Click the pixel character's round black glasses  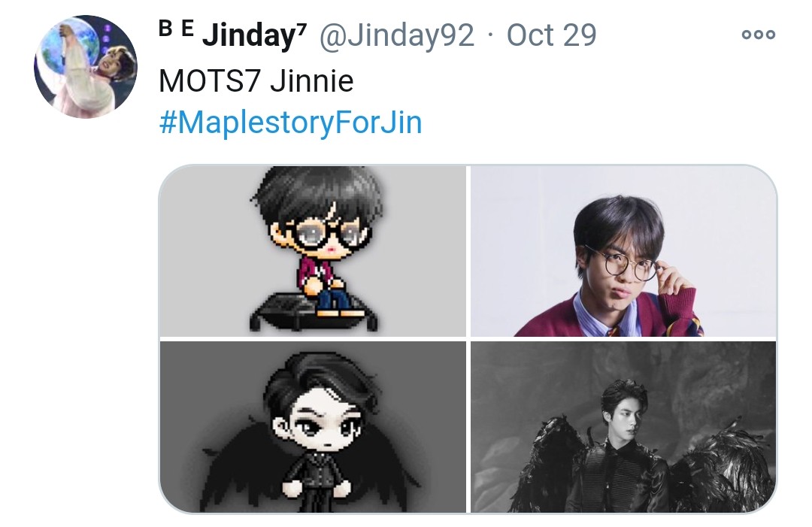[x=327, y=235]
